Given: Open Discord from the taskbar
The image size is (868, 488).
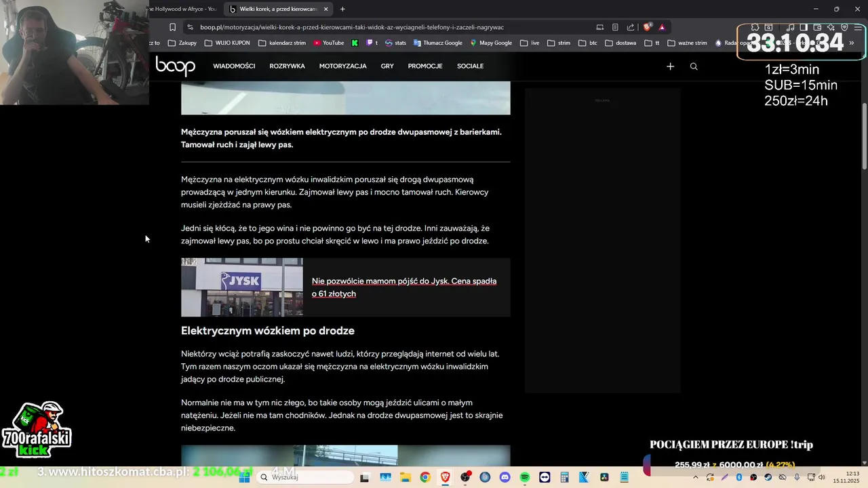Looking at the screenshot, I should coord(505,477).
